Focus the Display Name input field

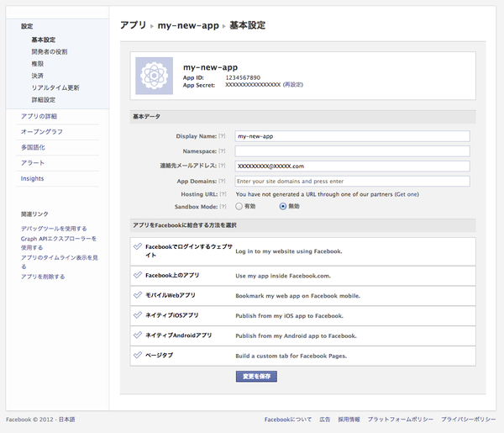tap(352, 136)
